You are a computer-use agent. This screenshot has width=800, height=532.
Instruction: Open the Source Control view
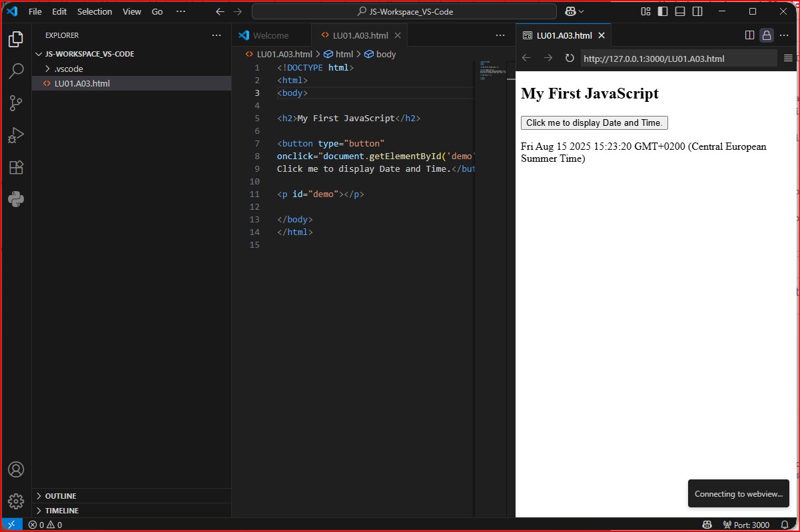click(16, 103)
